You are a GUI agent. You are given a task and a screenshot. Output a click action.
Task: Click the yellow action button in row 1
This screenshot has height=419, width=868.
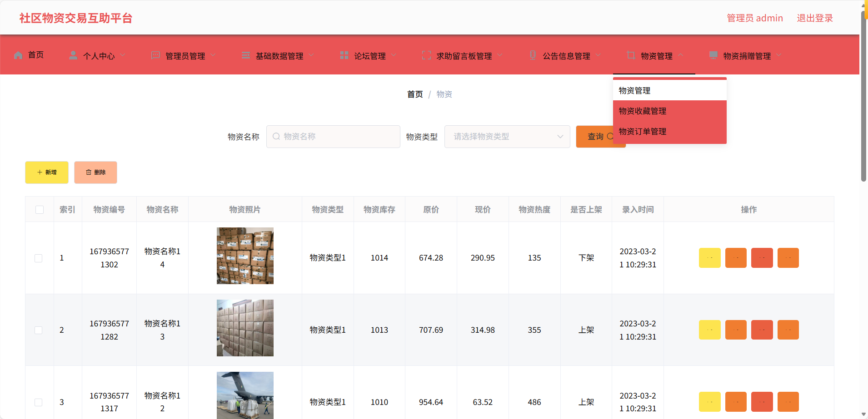(x=710, y=258)
